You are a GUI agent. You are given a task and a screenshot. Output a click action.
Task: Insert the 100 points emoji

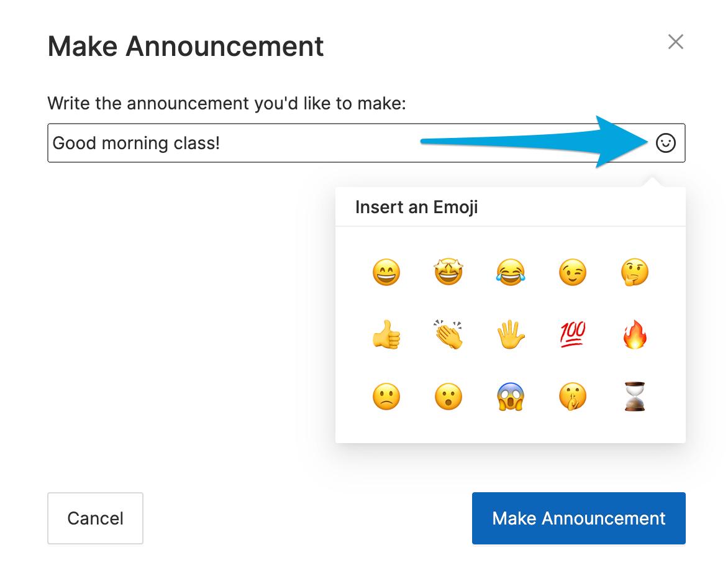coord(573,334)
